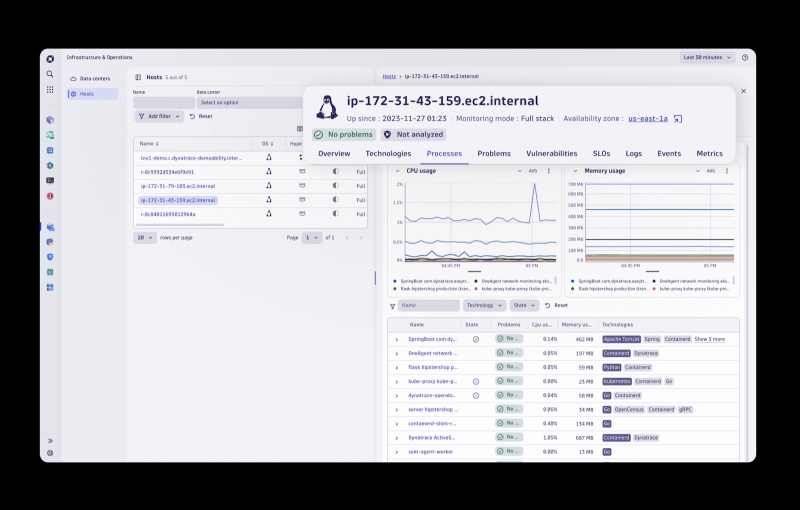This screenshot has height=510, width=800.
Task: Open the Technology filter dropdown
Action: (484, 305)
